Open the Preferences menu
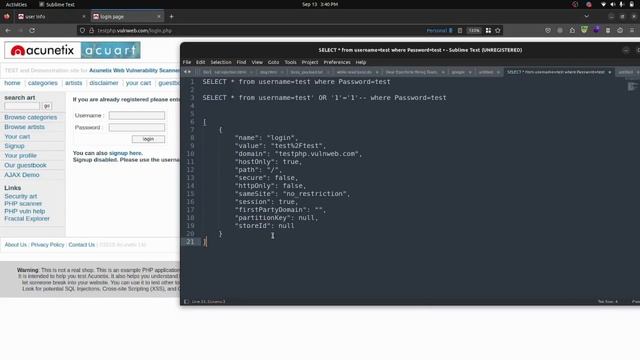This screenshot has height=360, width=640. point(337,62)
